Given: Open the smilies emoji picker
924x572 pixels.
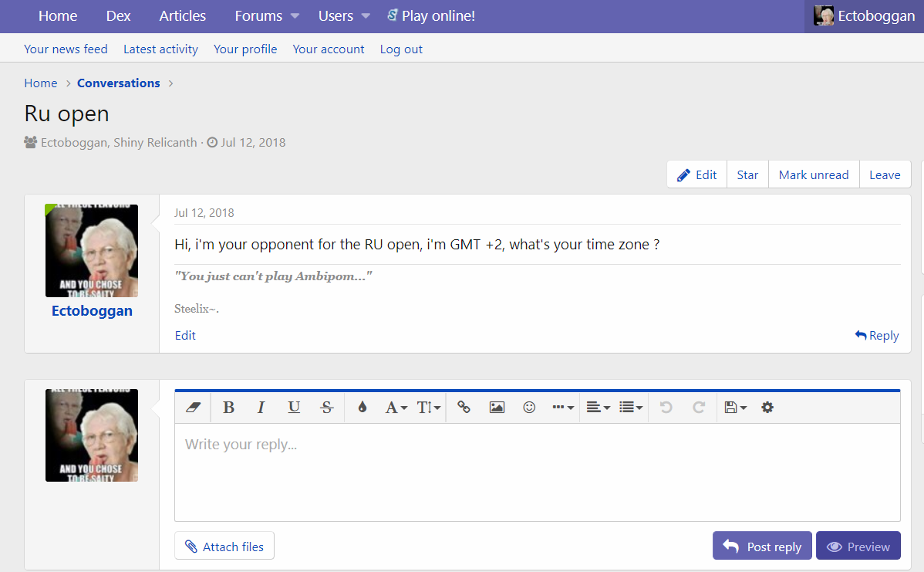Looking at the screenshot, I should [x=529, y=408].
